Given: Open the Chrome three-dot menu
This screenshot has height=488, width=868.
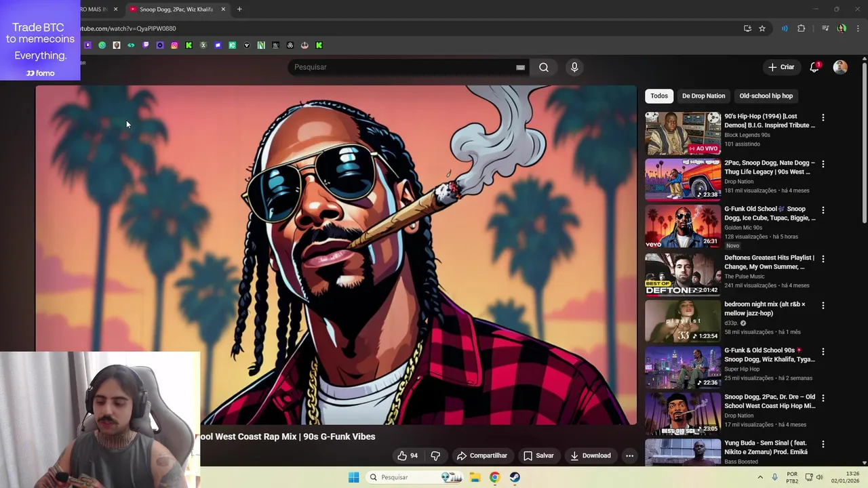Looking at the screenshot, I should point(858,28).
